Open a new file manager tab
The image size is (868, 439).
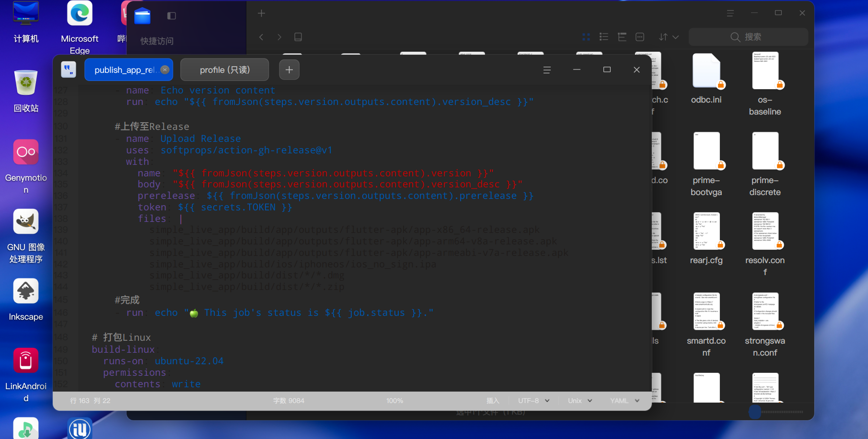[x=261, y=13]
